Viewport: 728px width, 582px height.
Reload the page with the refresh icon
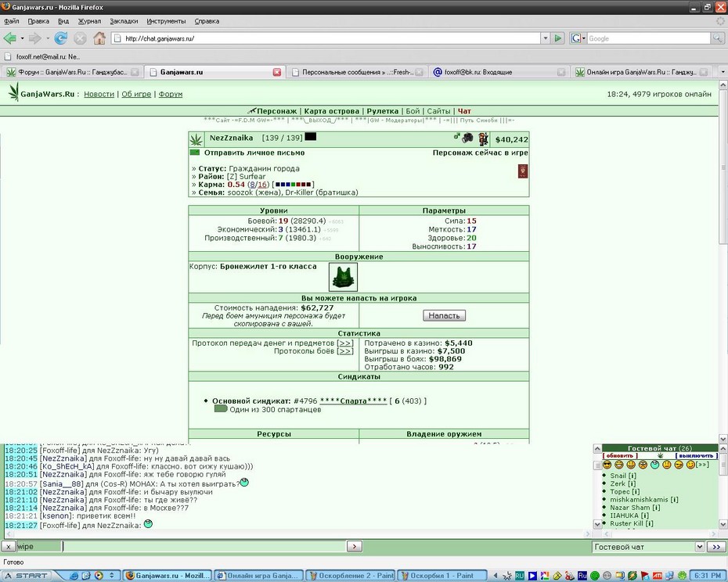click(x=61, y=38)
